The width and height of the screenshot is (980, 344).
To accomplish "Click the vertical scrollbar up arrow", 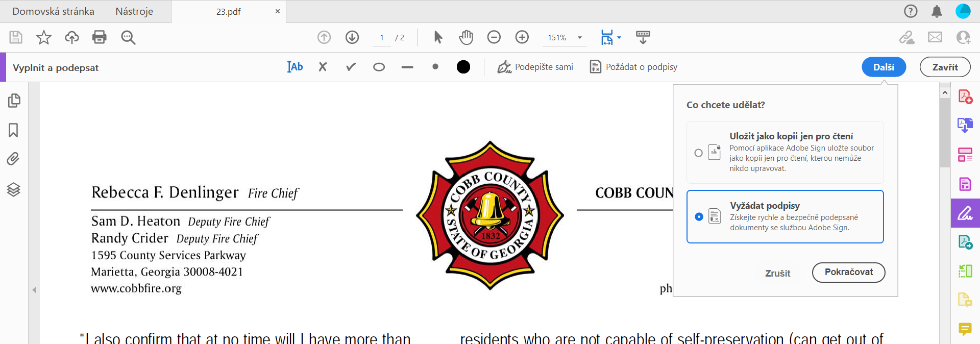I will (x=945, y=92).
